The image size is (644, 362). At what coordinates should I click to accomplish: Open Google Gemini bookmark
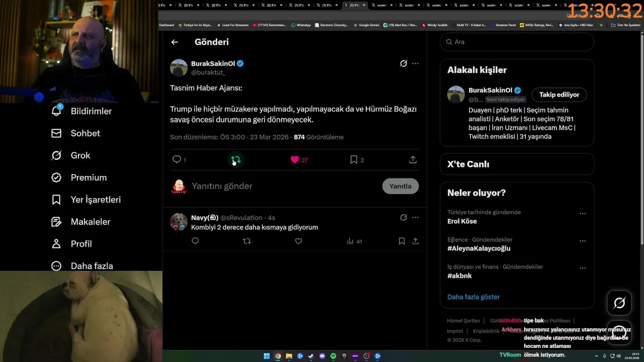[x=366, y=25]
